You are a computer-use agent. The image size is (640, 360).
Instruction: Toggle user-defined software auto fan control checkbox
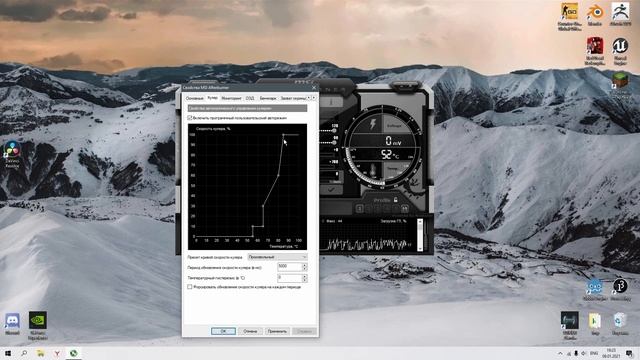click(x=190, y=118)
